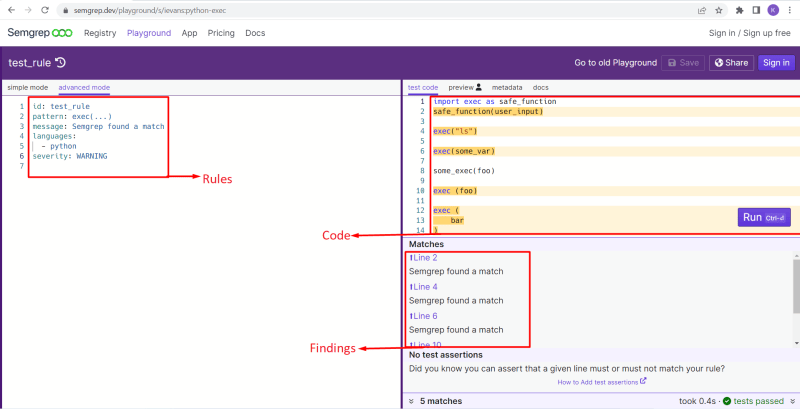This screenshot has width=800, height=409.
Task: Click rule line 'severity: WARNING'
Action: click(70, 156)
